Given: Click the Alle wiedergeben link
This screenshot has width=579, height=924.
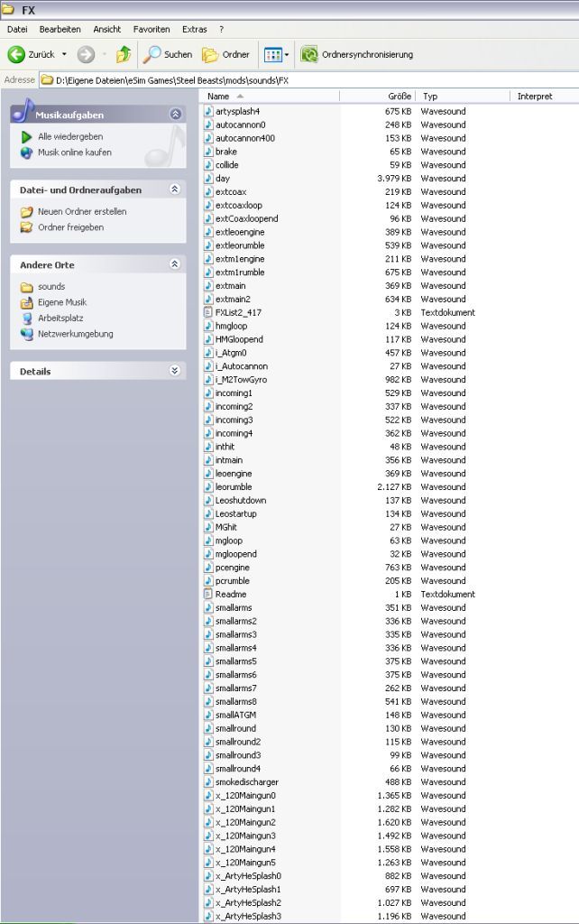Looking at the screenshot, I should pos(70,136).
